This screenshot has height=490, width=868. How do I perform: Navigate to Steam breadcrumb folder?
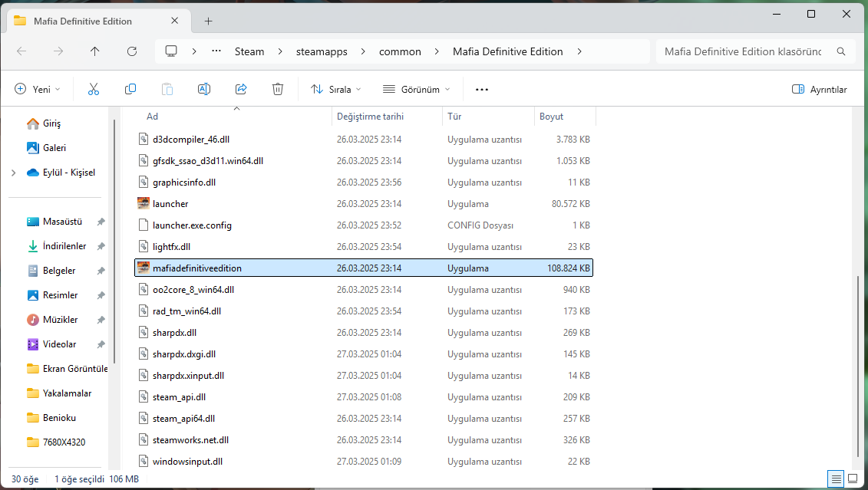[249, 51]
